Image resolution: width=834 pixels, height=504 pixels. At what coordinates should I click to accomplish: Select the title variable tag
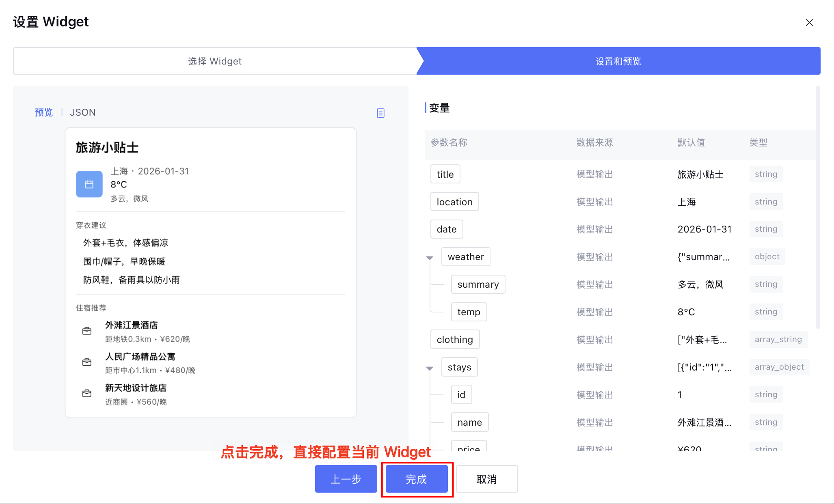tap(445, 174)
